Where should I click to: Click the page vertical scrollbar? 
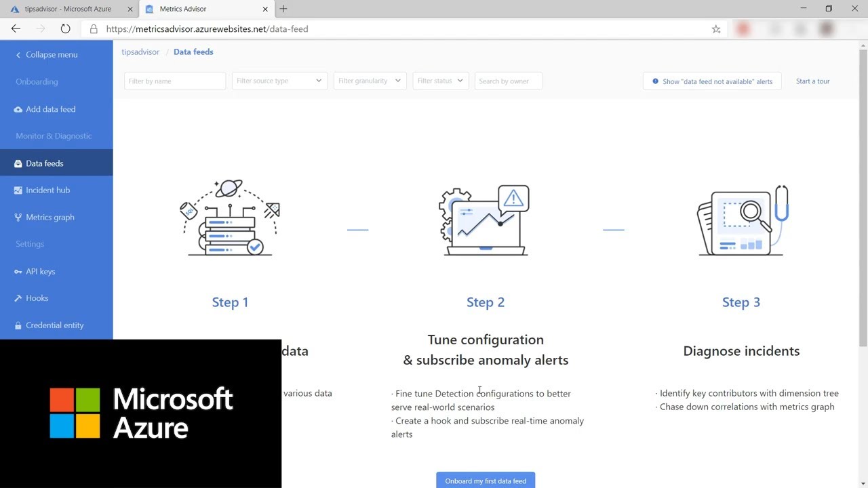point(863,197)
